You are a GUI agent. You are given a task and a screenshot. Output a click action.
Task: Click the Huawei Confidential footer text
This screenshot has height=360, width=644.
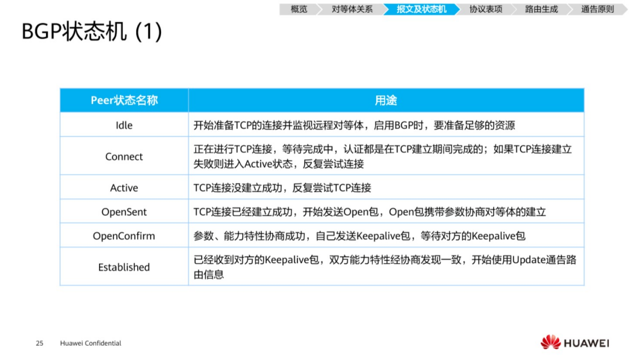click(x=90, y=343)
